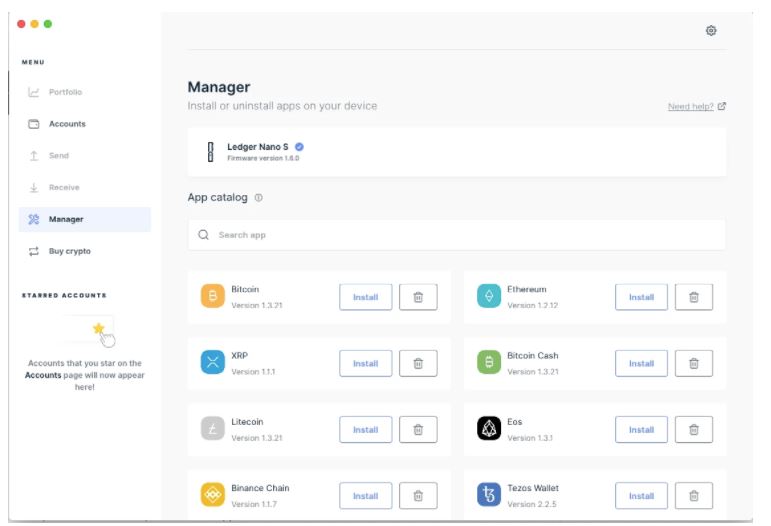Uninstall Ethereum with its trash icon
Image resolution: width=771 pixels, height=526 pixels.
(694, 297)
